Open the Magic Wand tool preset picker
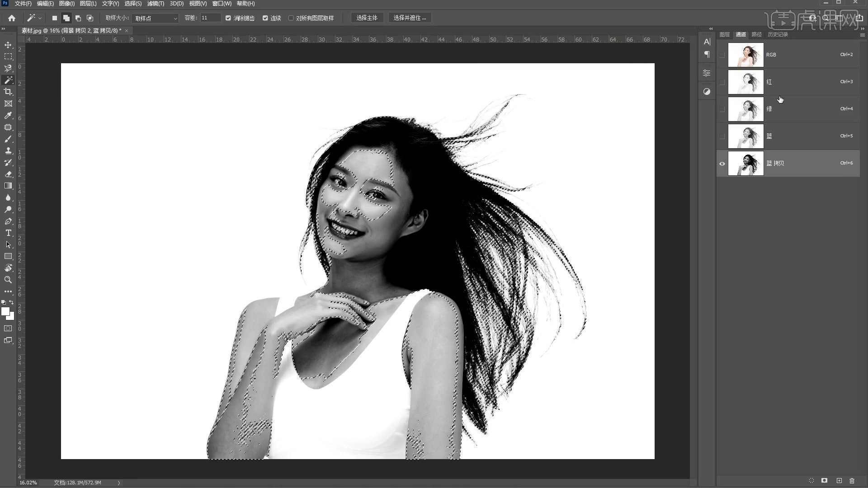The height and width of the screenshot is (488, 868). click(34, 18)
